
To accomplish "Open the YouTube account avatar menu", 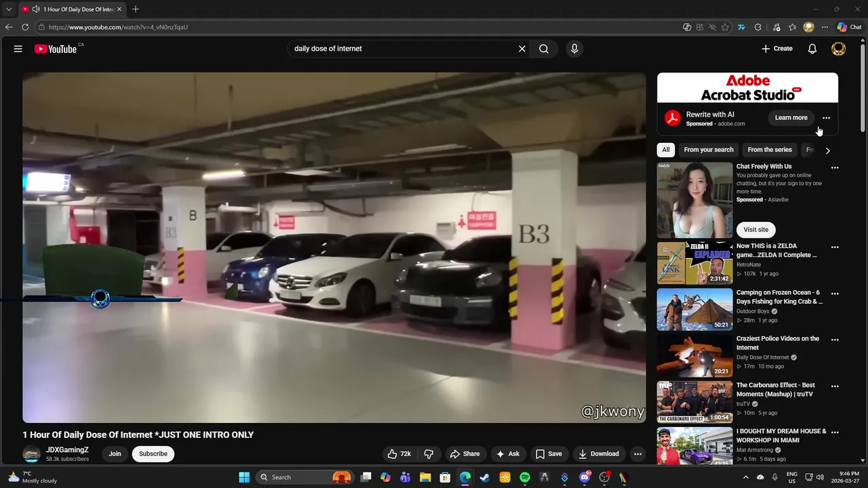I will [x=839, y=49].
